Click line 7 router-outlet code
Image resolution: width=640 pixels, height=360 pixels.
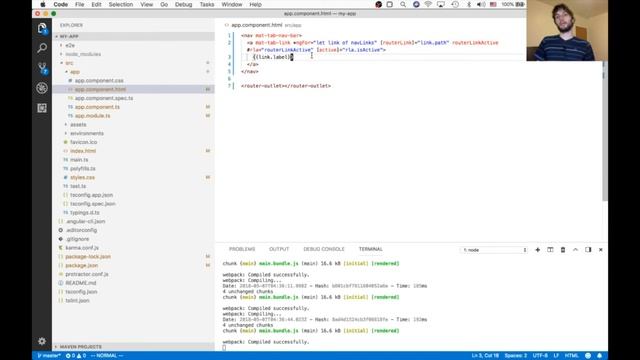pyautogui.click(x=286, y=86)
